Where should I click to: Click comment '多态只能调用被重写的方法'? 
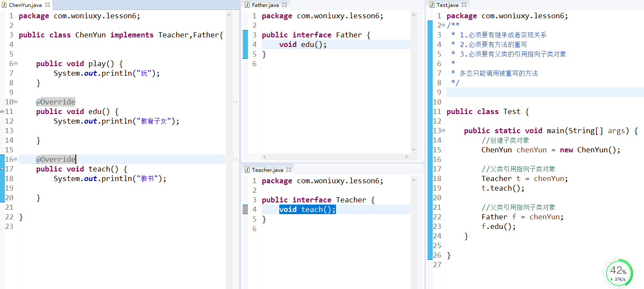[499, 73]
